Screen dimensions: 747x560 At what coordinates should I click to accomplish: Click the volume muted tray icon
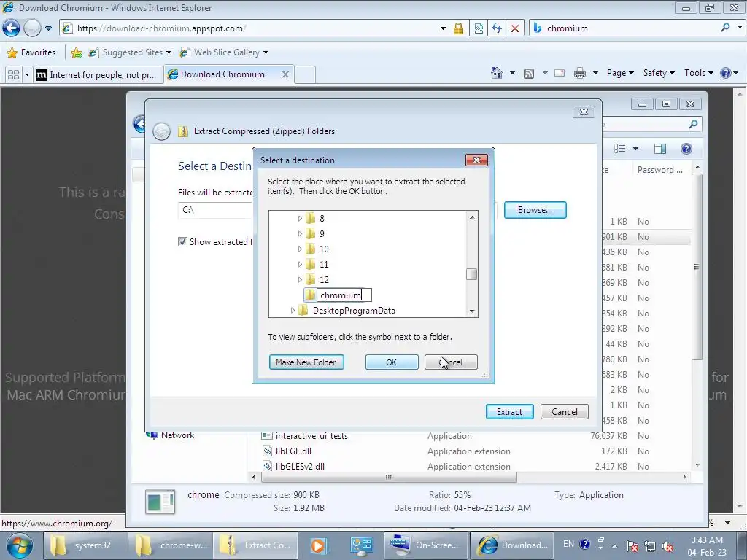(x=667, y=546)
